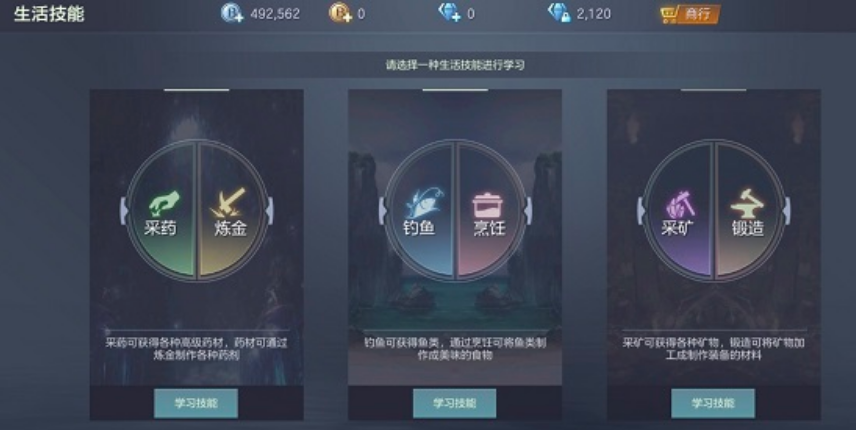
Task: Click the left arrow on the herb-alchemy circle
Action: coord(124,211)
